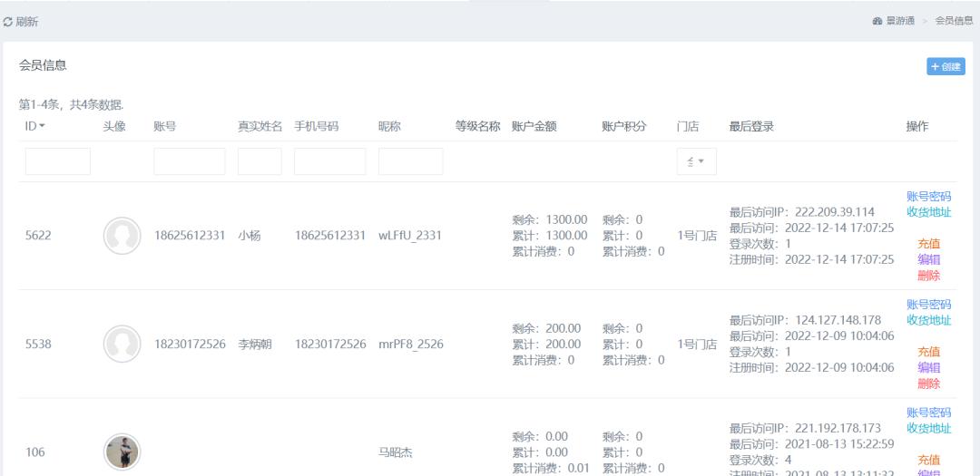Click IP address 222.209.39.114 line
This screenshot has height=476, width=980.
tap(802, 212)
